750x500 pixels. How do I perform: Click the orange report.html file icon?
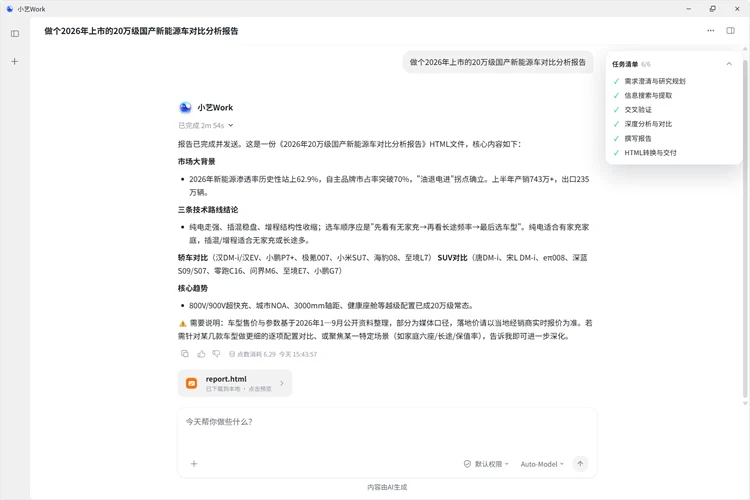click(191, 383)
